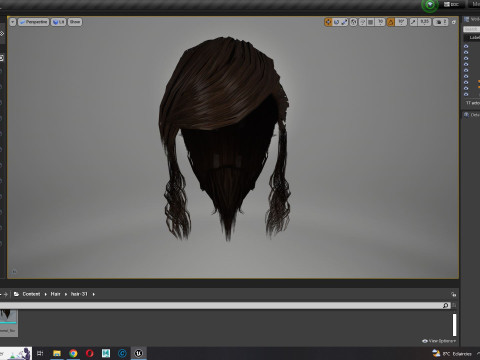Screen dimensions: 480x360
Task: Expand subfolders arrow after Content breadcrumb
Action: click(46, 294)
